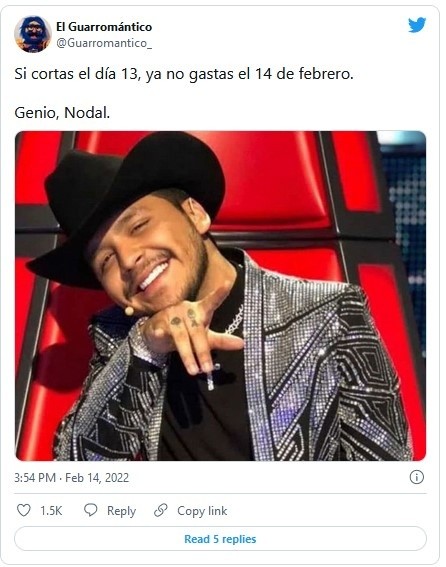
Task: Click the chain link copy icon
Action: click(x=160, y=510)
